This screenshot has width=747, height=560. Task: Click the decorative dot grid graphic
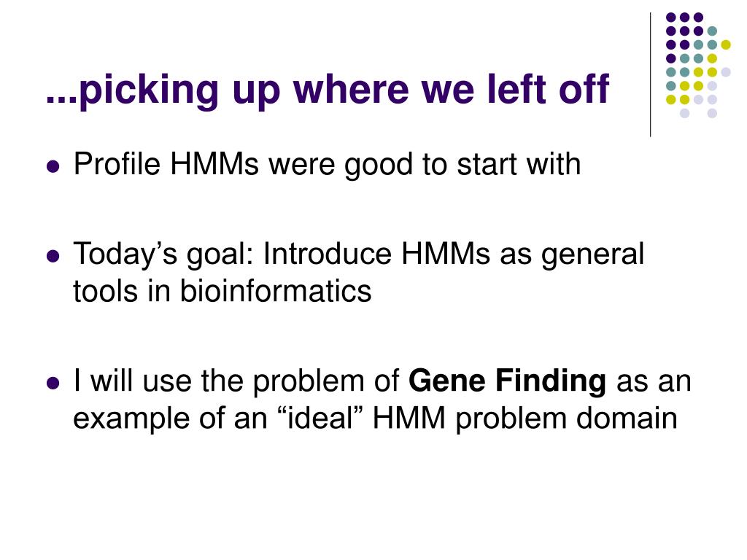[x=698, y=65]
